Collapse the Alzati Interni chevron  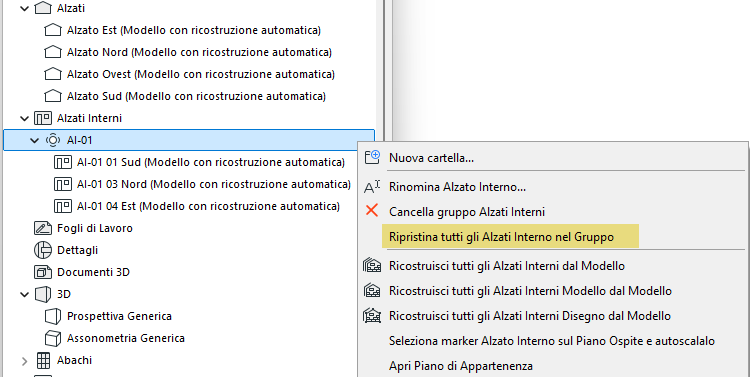point(24,118)
